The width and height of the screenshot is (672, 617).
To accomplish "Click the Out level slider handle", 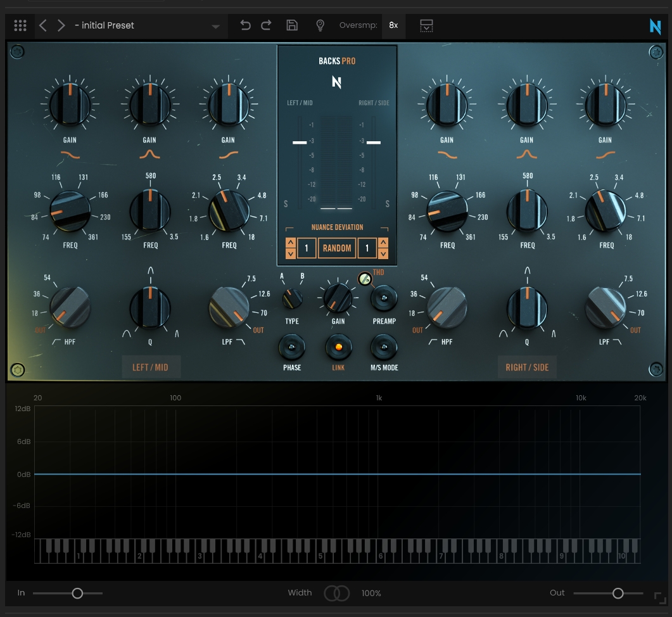I will pyautogui.click(x=618, y=593).
